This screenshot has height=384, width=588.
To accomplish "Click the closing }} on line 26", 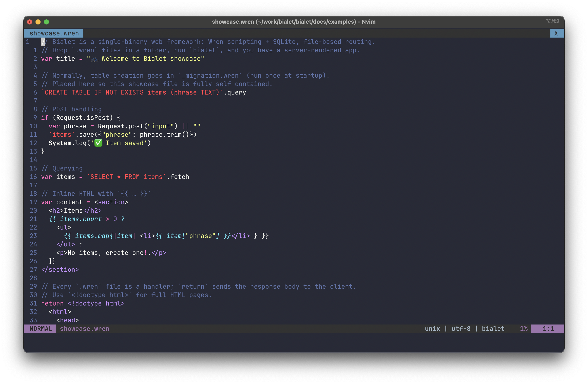I will (52, 261).
